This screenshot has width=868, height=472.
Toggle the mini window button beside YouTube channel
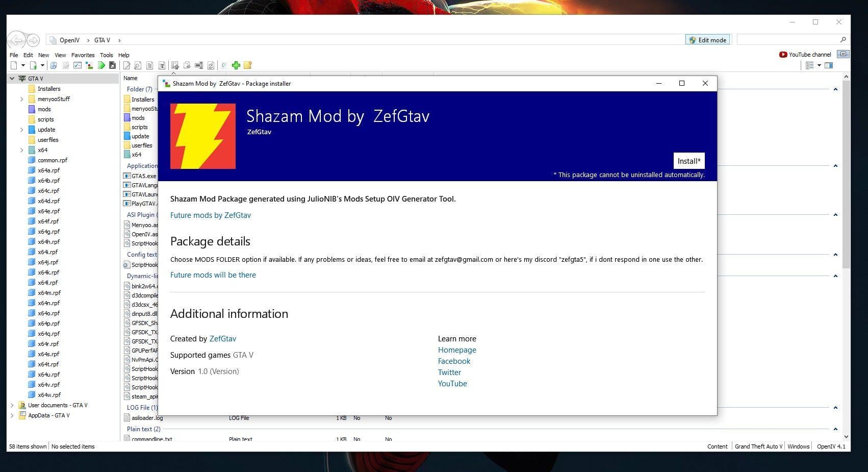844,54
